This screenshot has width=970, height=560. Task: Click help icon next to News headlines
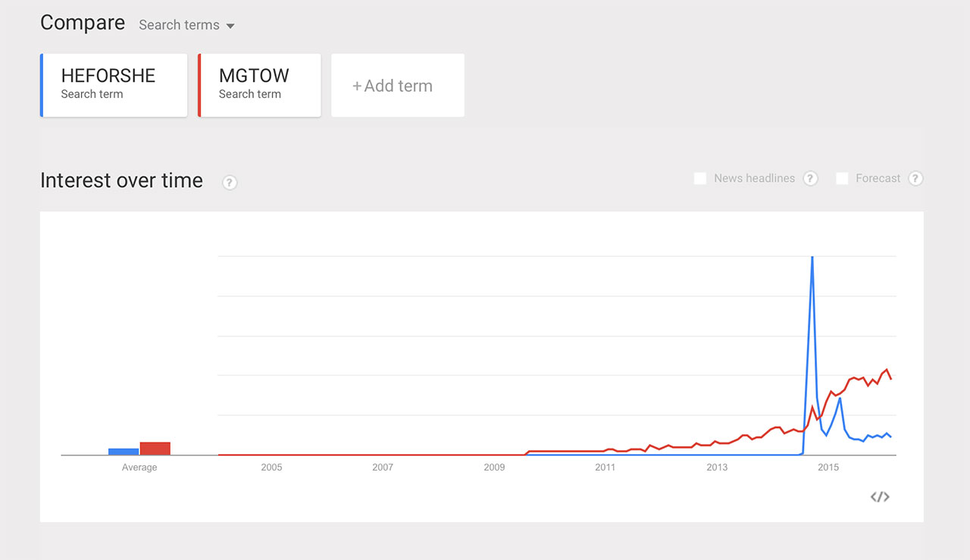tap(810, 179)
